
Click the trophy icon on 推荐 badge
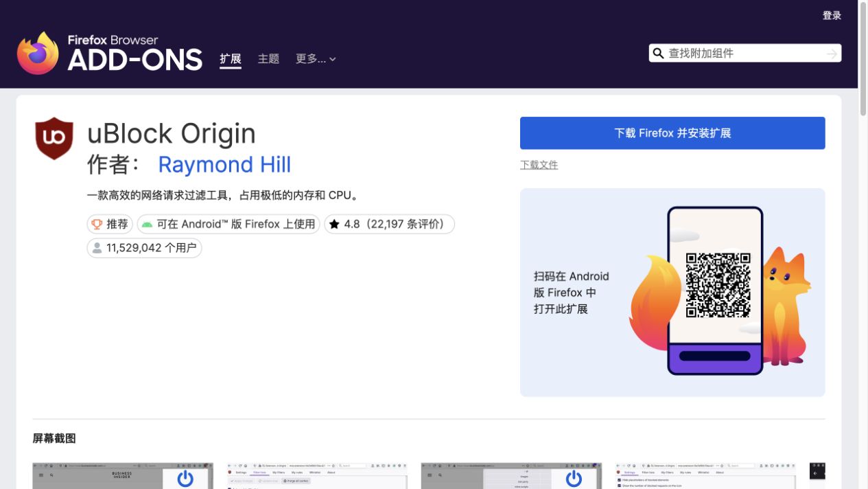pyautogui.click(x=97, y=224)
